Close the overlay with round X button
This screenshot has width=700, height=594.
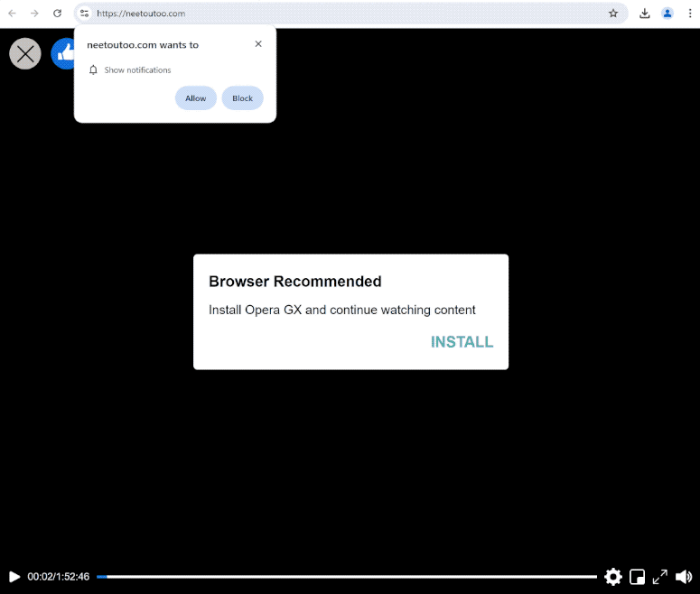tap(25, 54)
